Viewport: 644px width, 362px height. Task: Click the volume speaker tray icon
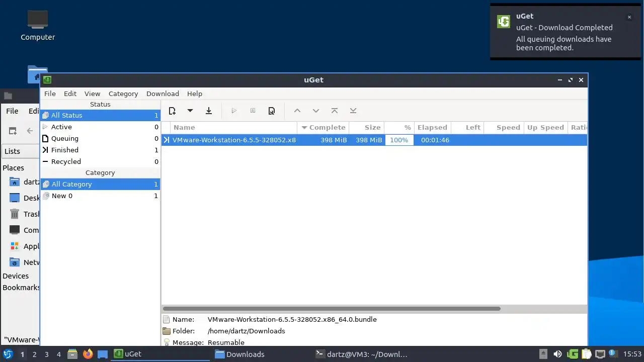(557, 354)
